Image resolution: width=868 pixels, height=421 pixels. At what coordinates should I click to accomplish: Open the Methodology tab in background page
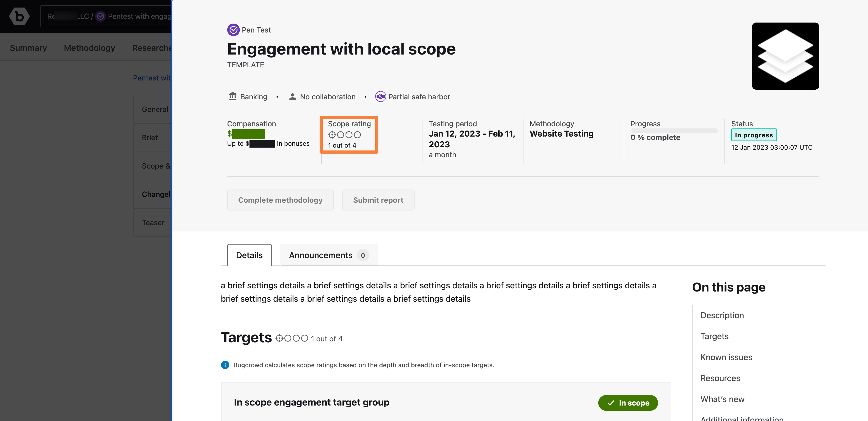click(90, 48)
